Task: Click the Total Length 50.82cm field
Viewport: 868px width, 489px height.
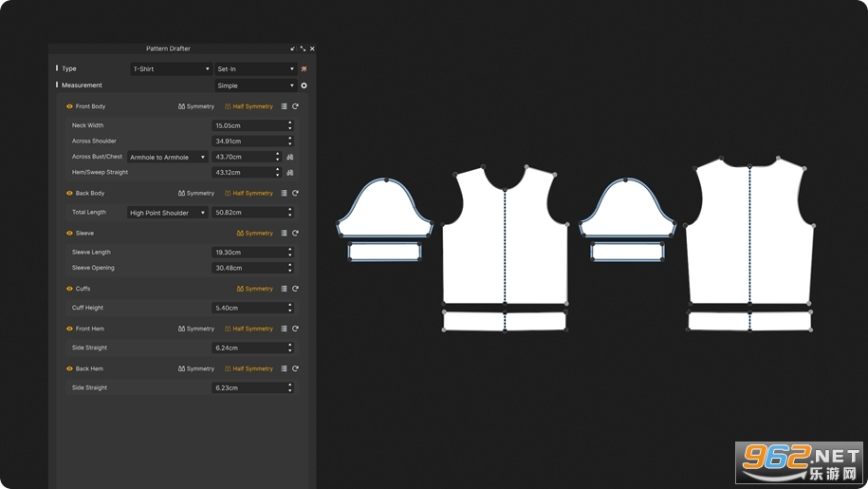Action: pyautogui.click(x=252, y=213)
